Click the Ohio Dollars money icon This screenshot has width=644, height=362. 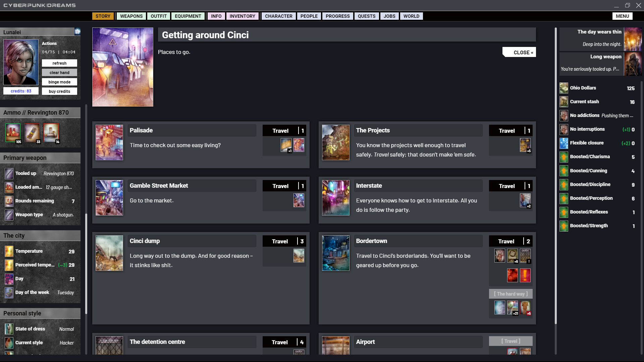click(563, 88)
